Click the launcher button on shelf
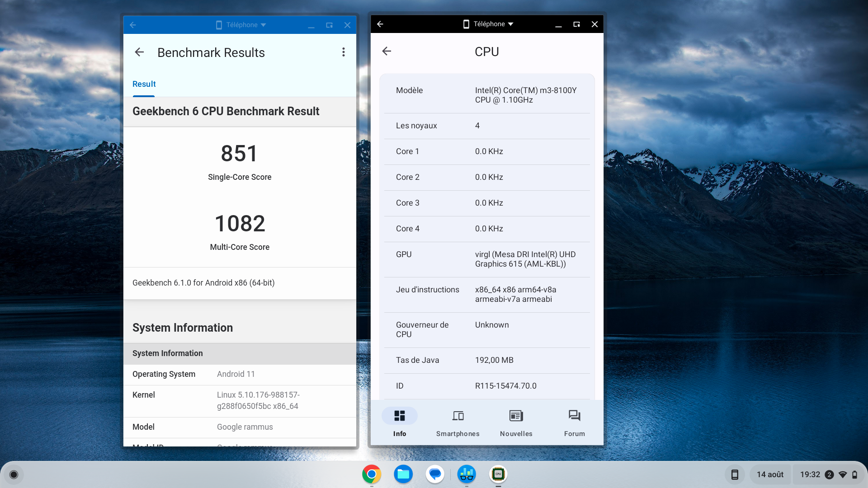Image resolution: width=868 pixels, height=488 pixels. pos(14,474)
